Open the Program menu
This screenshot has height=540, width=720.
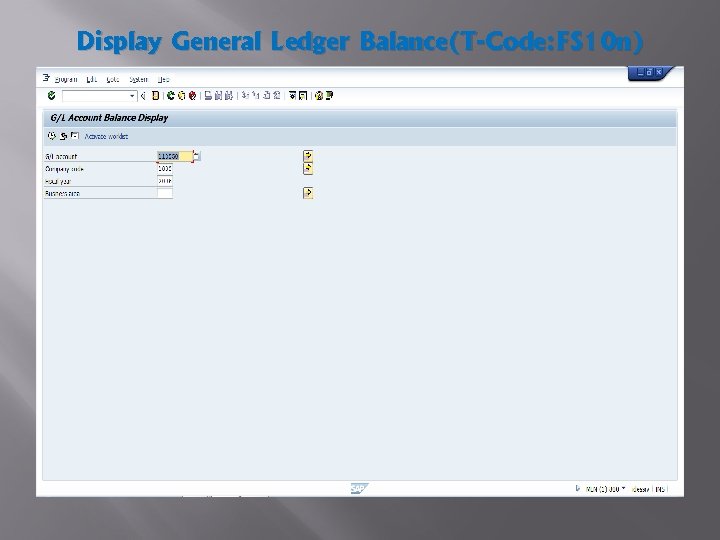pos(66,79)
